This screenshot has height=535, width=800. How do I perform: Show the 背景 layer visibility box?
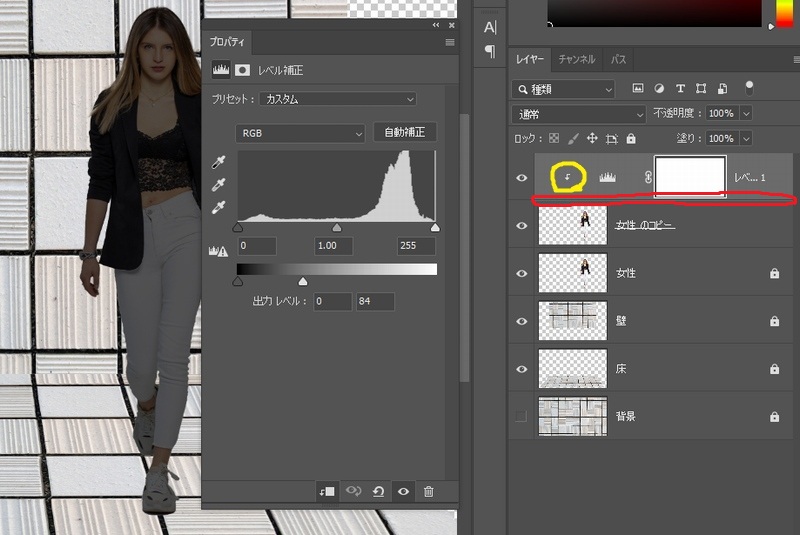(x=520, y=415)
